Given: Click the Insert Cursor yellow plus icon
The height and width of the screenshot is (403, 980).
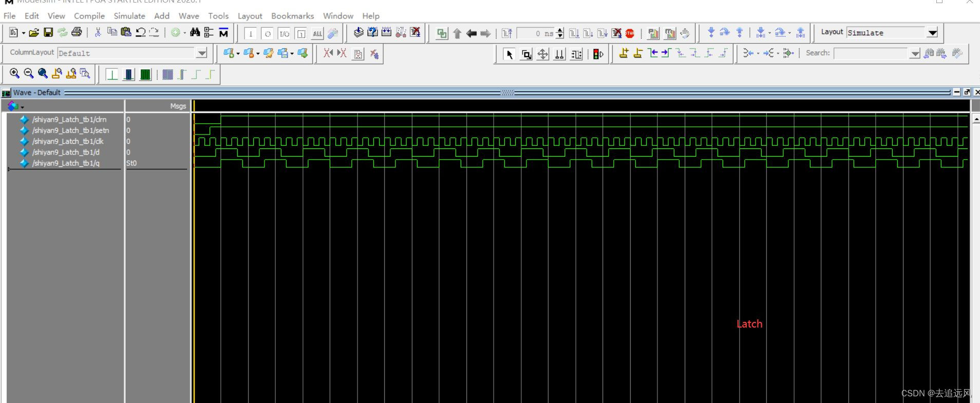Looking at the screenshot, I should point(624,53).
